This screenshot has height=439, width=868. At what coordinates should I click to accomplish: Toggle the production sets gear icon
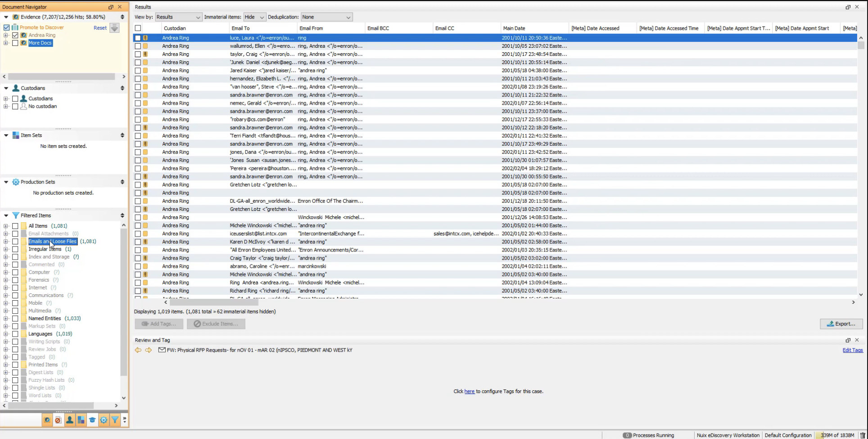104,420
